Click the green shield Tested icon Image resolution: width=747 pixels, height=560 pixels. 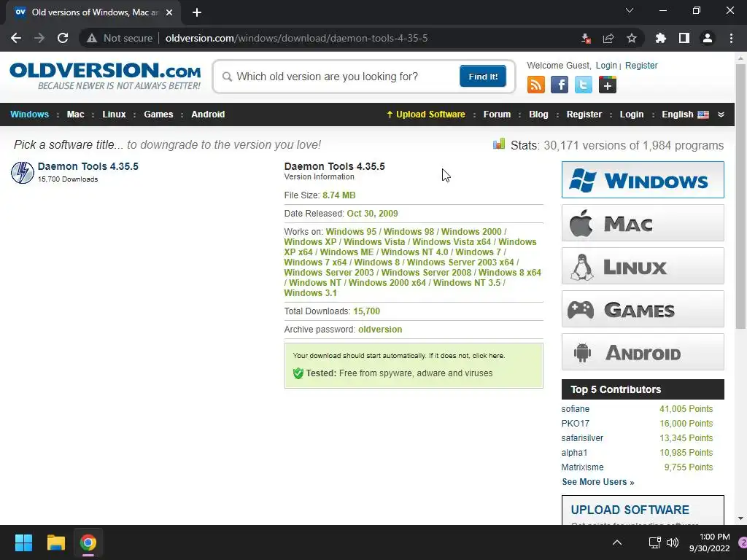point(298,373)
